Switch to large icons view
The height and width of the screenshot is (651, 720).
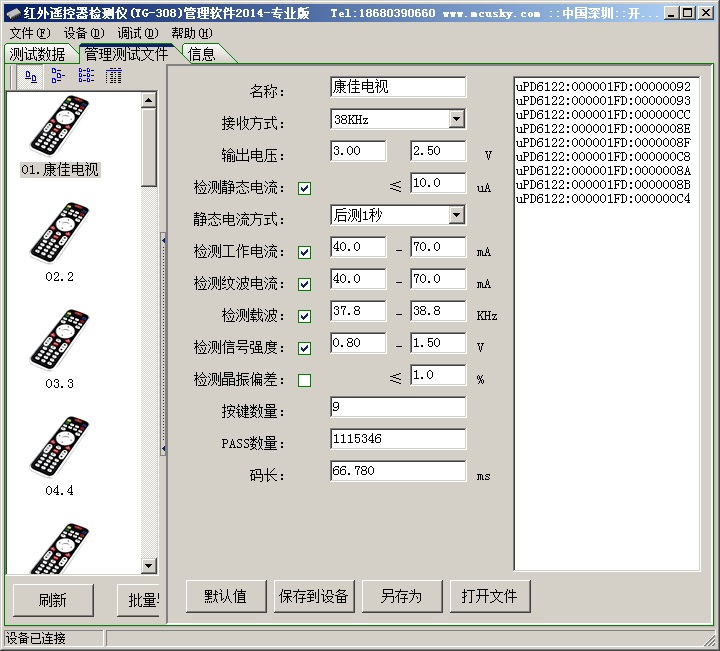coord(30,75)
